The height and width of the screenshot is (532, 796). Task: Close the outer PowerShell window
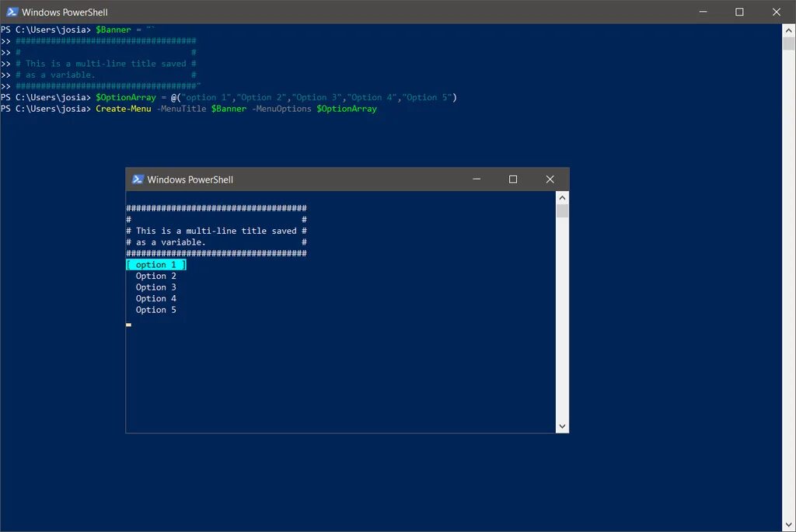777,12
